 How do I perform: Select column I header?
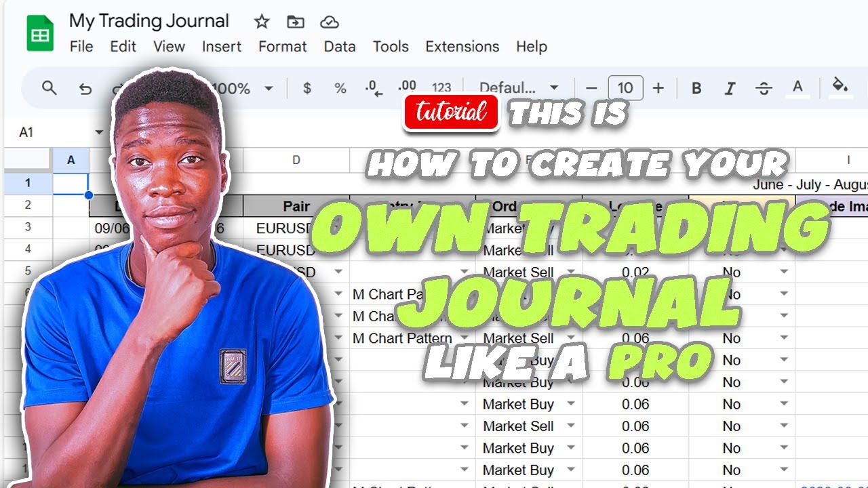point(848,161)
